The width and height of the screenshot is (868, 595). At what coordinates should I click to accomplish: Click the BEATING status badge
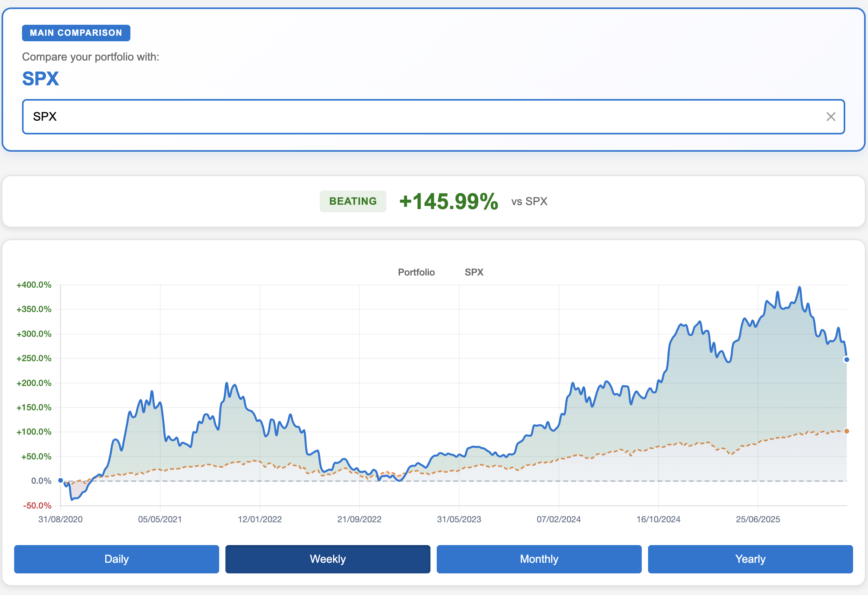353,201
